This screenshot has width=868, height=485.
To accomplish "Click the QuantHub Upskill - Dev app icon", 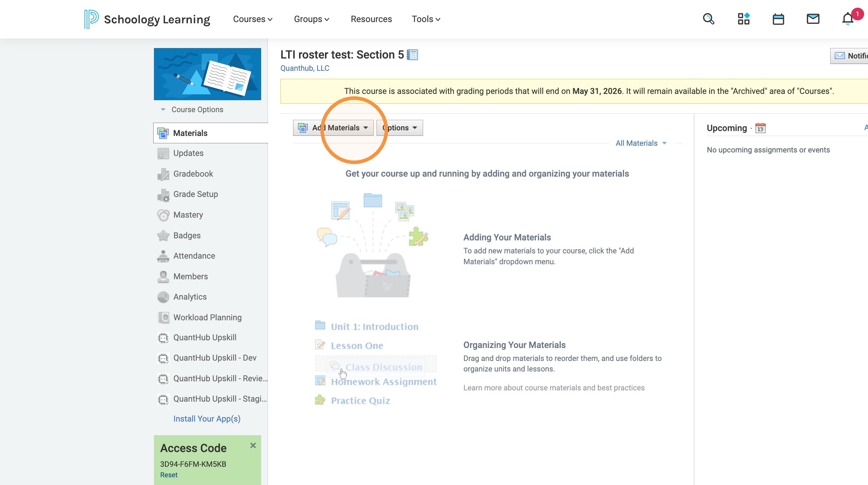I will [x=163, y=358].
